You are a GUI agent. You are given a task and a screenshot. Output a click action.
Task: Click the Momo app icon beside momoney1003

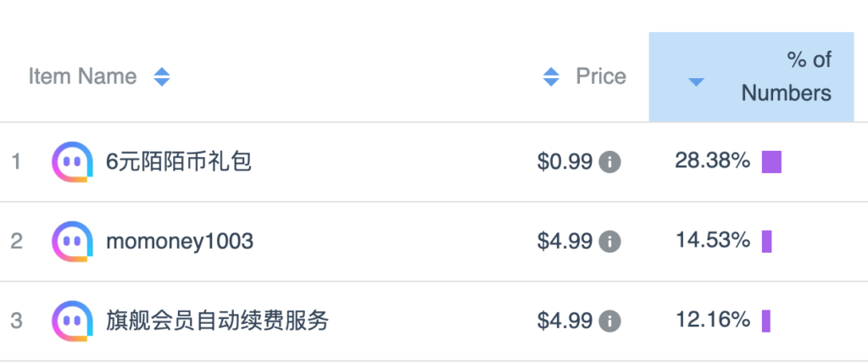[x=73, y=241]
